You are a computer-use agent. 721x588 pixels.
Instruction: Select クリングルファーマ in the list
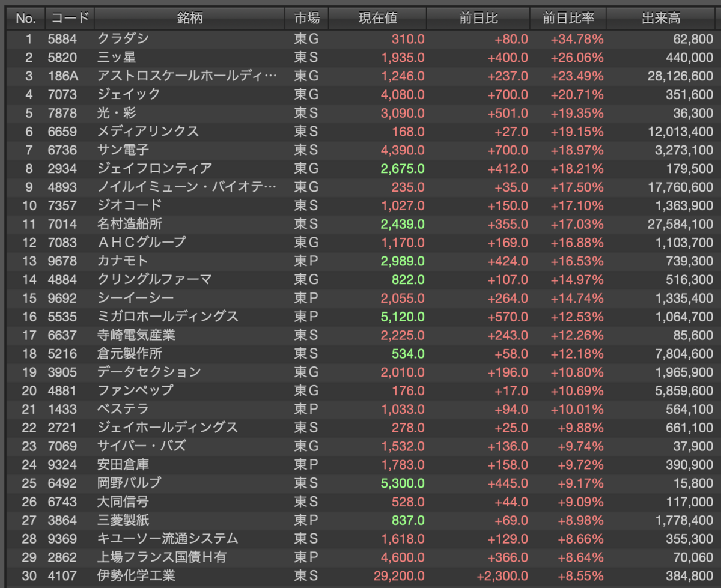(x=154, y=279)
